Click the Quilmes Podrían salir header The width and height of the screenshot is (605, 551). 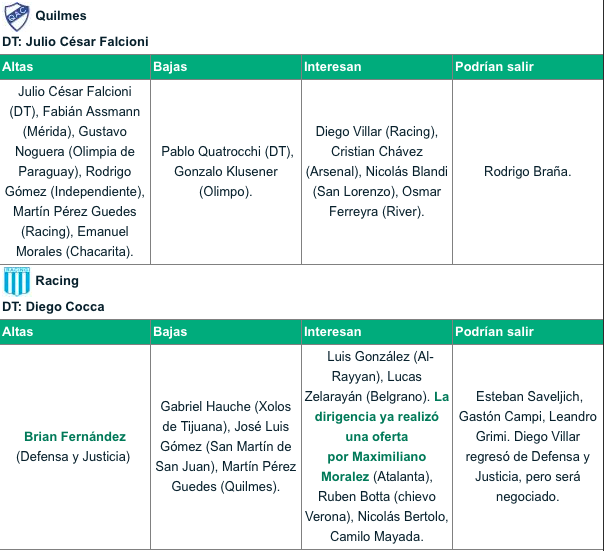tap(527, 67)
